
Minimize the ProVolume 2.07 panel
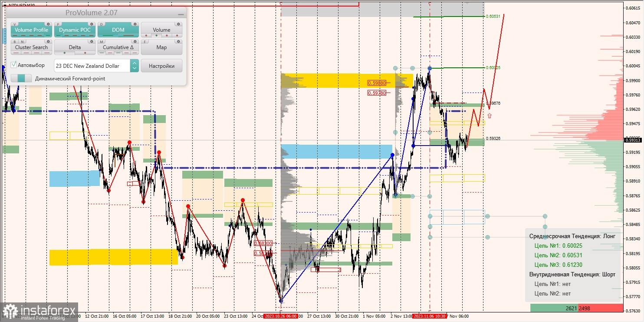pos(181,14)
